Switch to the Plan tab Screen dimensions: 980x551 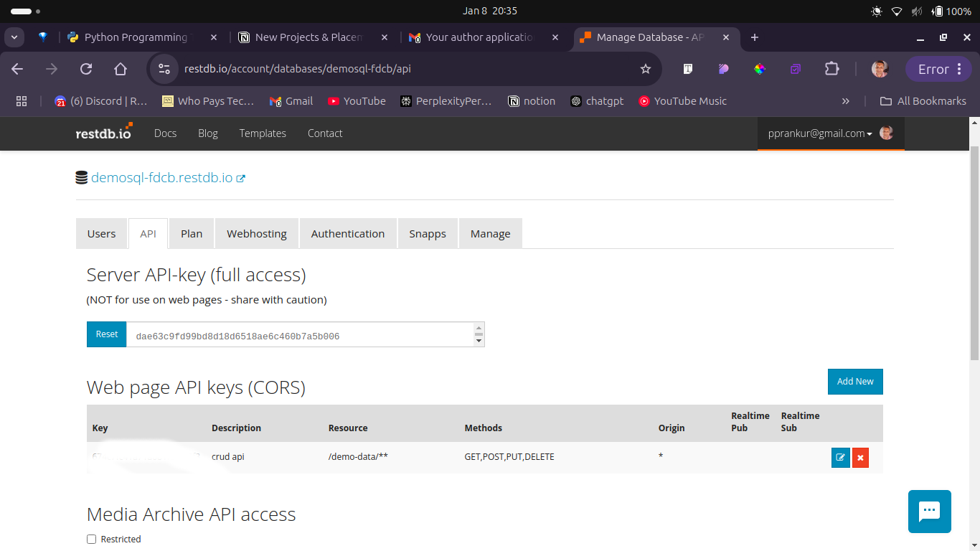[192, 234]
